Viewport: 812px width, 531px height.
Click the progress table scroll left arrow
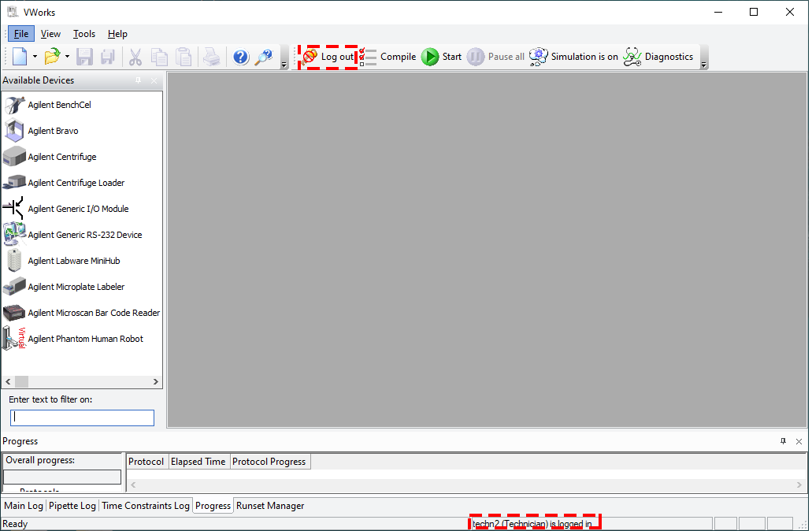click(x=134, y=485)
